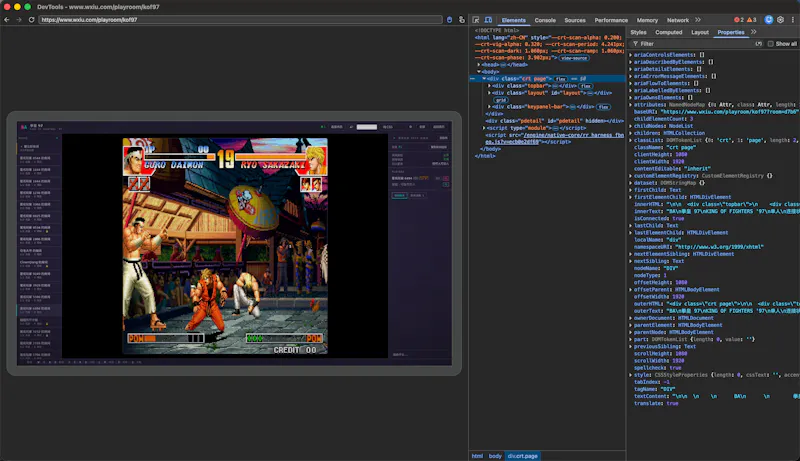Expand the layout div node
Viewport: 800px width, 461px height.
click(x=489, y=93)
